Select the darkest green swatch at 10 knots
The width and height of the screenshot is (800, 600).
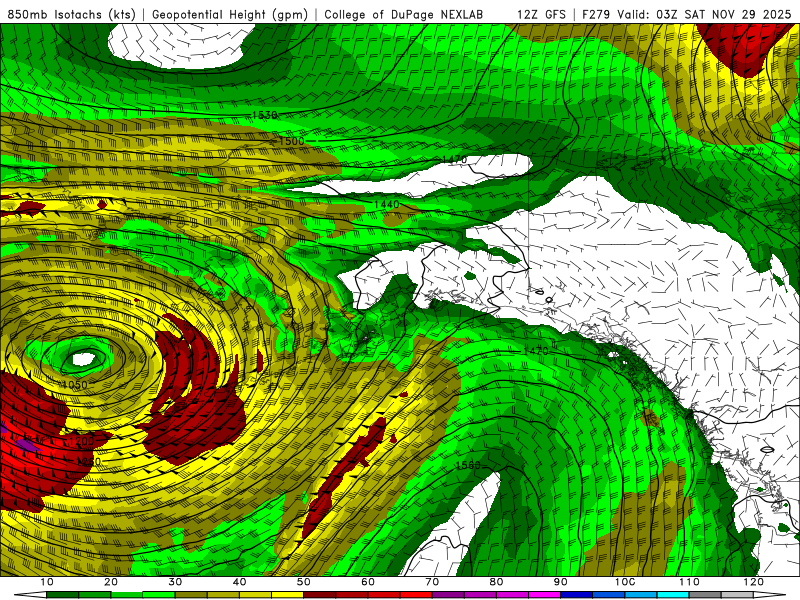[62, 595]
